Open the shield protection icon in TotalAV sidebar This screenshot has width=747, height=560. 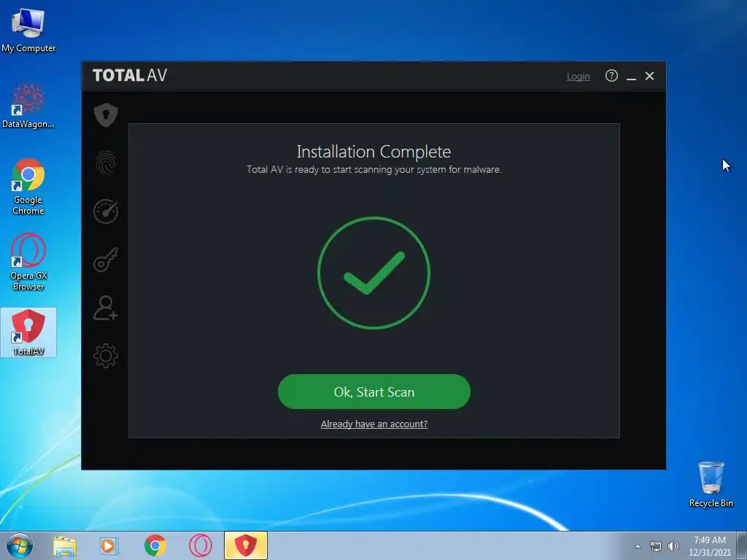(x=106, y=114)
